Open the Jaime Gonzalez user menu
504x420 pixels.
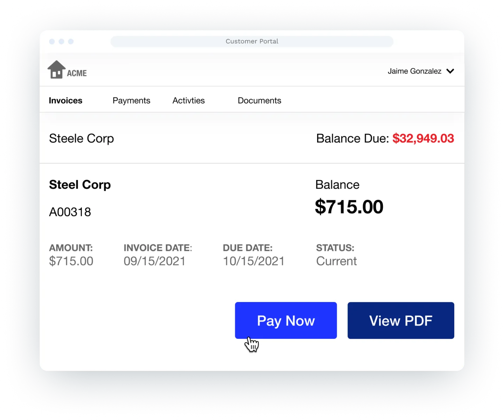click(x=421, y=71)
